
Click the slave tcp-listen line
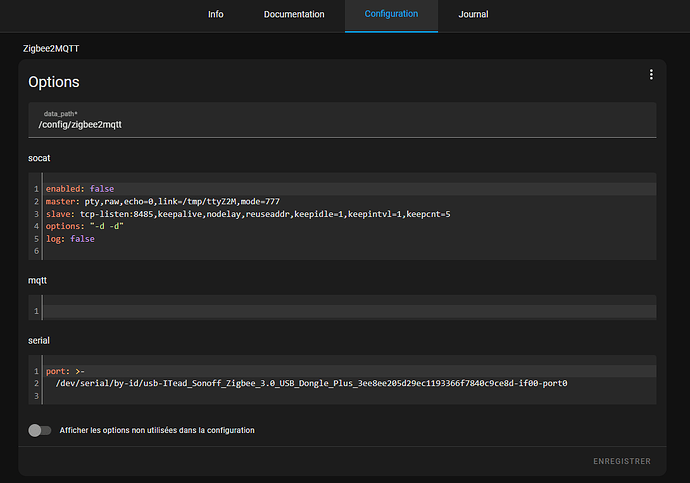tap(350, 214)
